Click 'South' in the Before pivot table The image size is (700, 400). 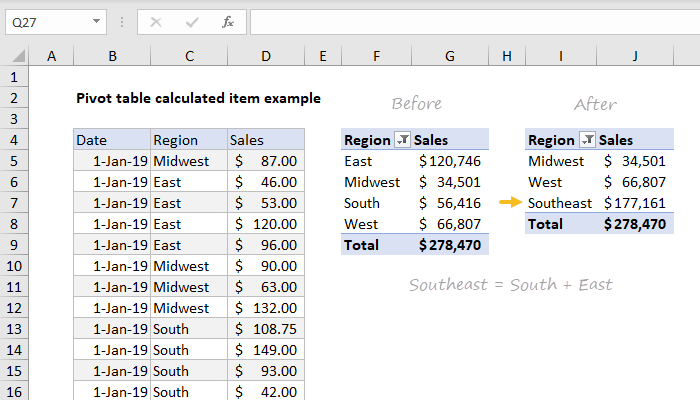point(362,203)
